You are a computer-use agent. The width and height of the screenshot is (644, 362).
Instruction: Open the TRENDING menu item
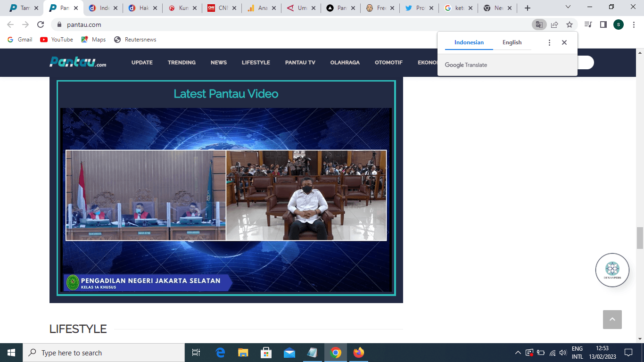pyautogui.click(x=182, y=62)
